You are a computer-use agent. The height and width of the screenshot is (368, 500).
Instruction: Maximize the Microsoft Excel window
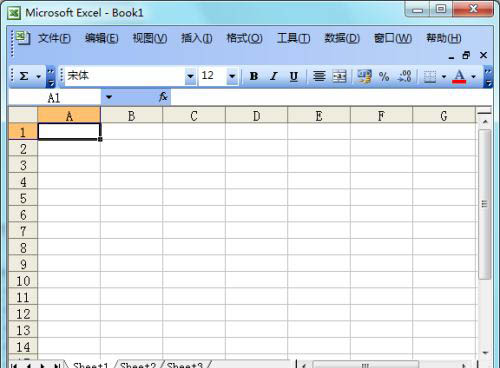[x=441, y=9]
